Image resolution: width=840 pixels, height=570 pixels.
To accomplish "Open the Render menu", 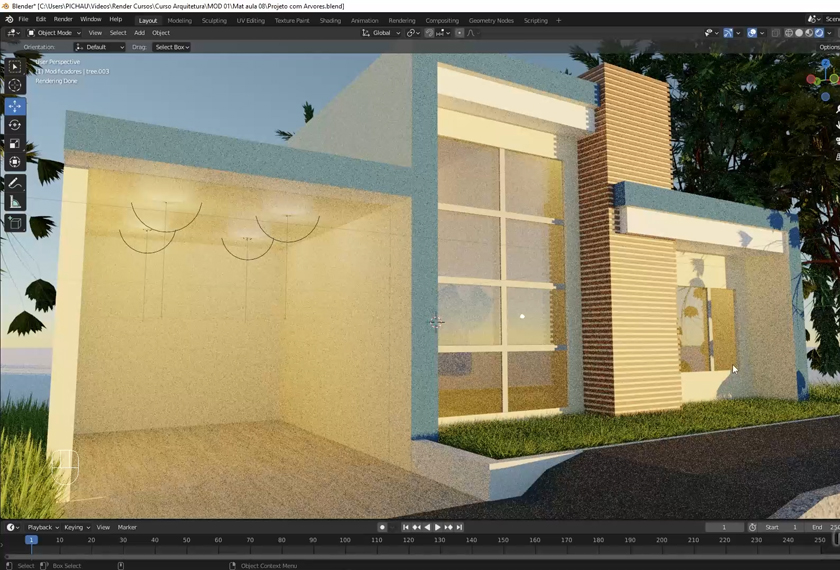I will 63,19.
